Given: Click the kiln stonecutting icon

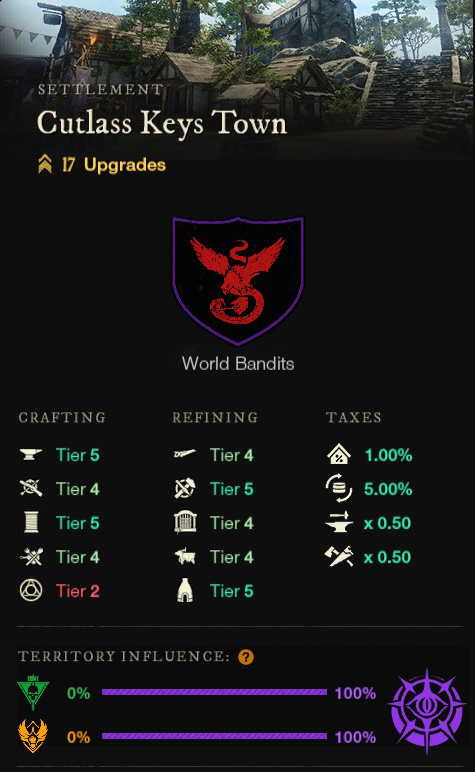Looking at the screenshot, I should point(185,590).
